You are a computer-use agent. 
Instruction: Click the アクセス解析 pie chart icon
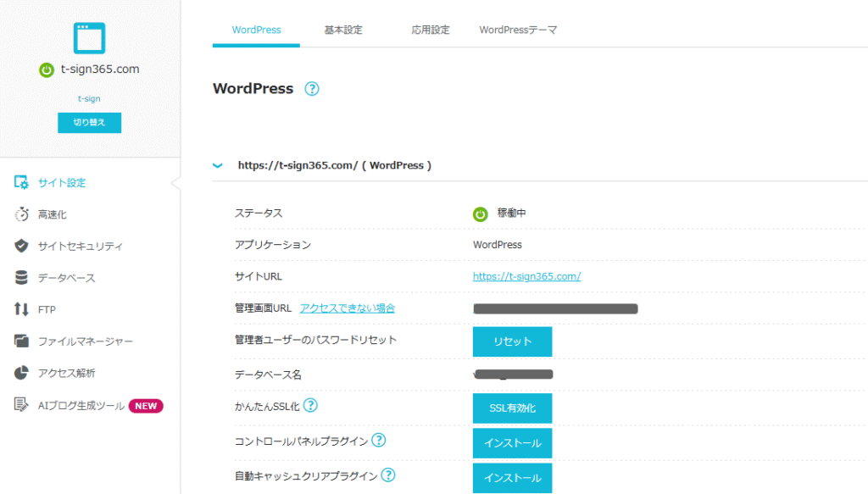21,373
